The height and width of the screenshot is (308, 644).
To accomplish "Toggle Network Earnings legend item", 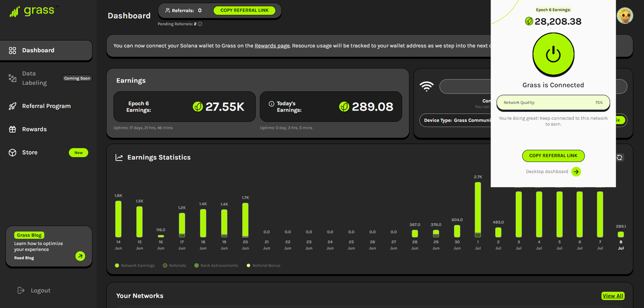I will 135,266.
